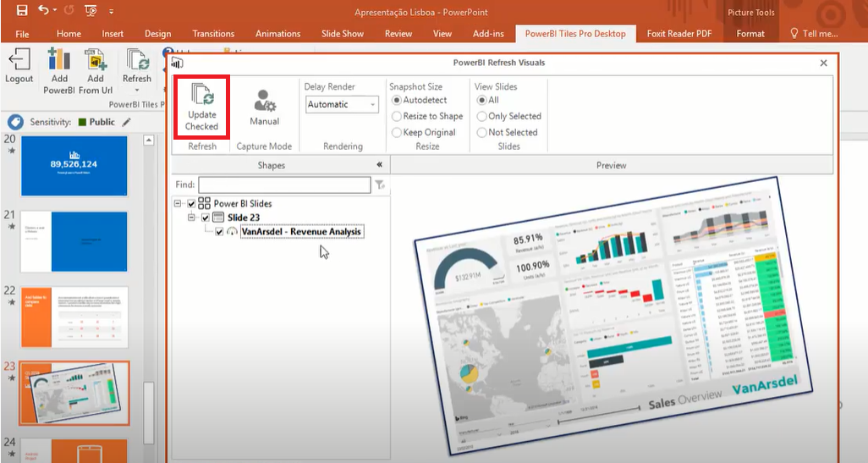Click the slide panel scrollbar thumb

pos(148,412)
